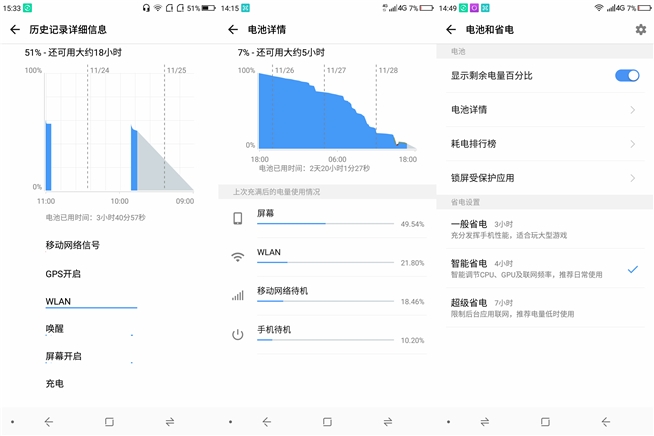Screen dimensions: 654x436
Task: Click the 屏幕 phone icon
Action: click(238, 218)
